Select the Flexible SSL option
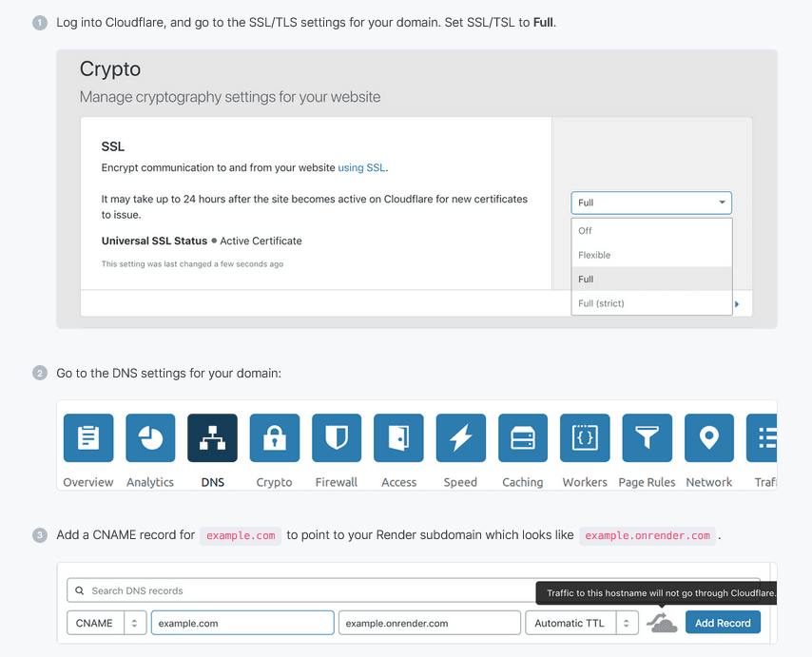812x657 pixels. pos(594,255)
